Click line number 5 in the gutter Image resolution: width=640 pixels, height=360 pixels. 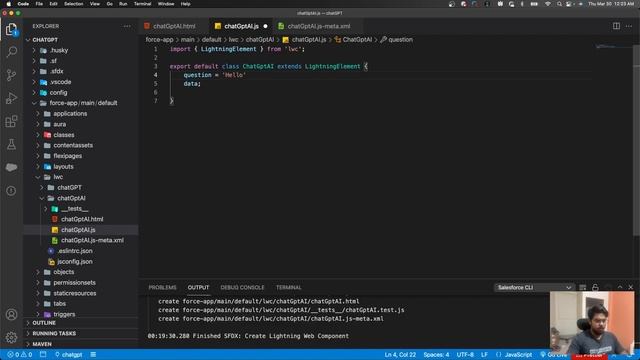coord(156,84)
